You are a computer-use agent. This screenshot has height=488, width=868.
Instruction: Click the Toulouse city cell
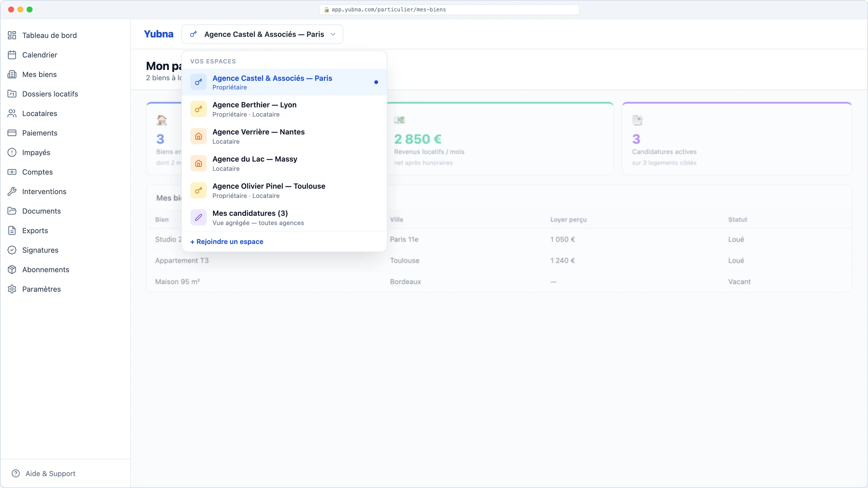pyautogui.click(x=404, y=261)
